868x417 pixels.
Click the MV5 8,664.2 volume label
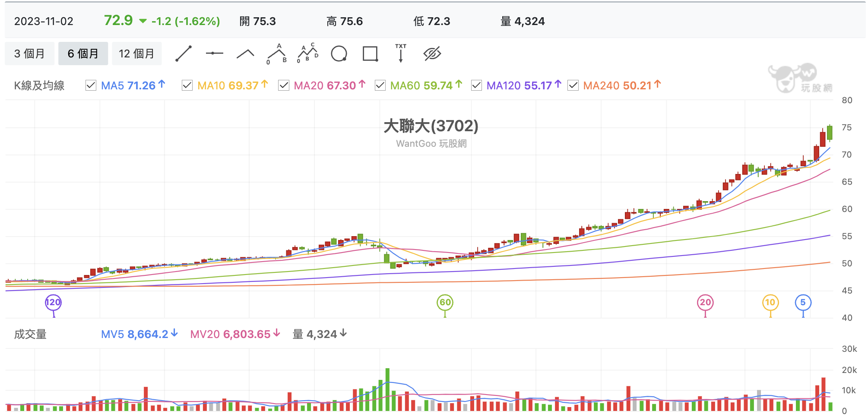139,334
